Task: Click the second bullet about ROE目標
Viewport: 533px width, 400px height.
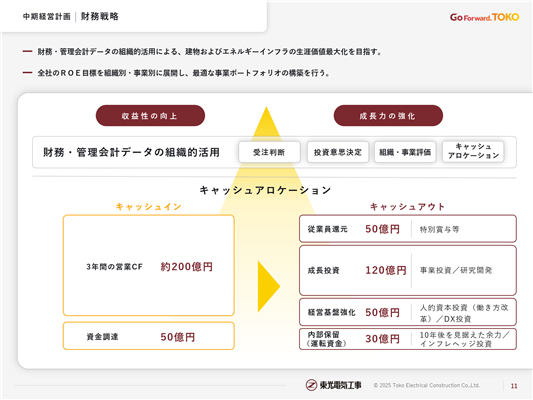Action: 184,73
